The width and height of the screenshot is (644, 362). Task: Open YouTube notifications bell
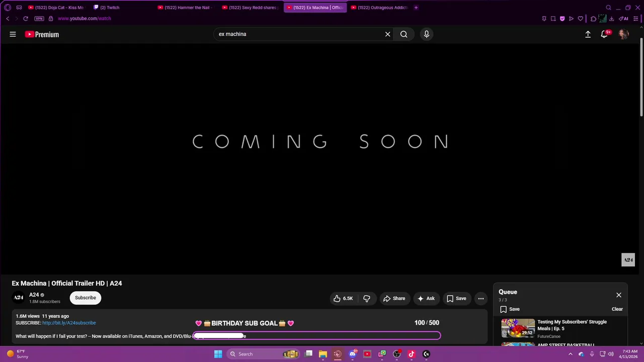click(605, 34)
